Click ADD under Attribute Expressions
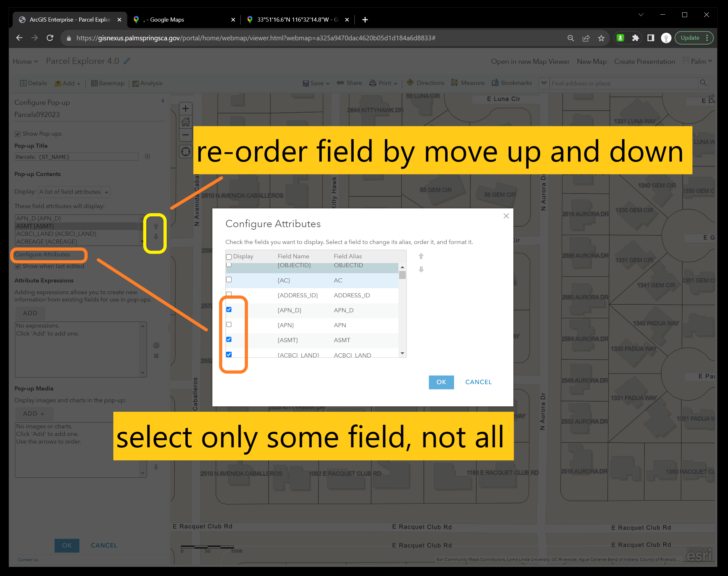Screen dimensions: 728x576 coord(30,313)
